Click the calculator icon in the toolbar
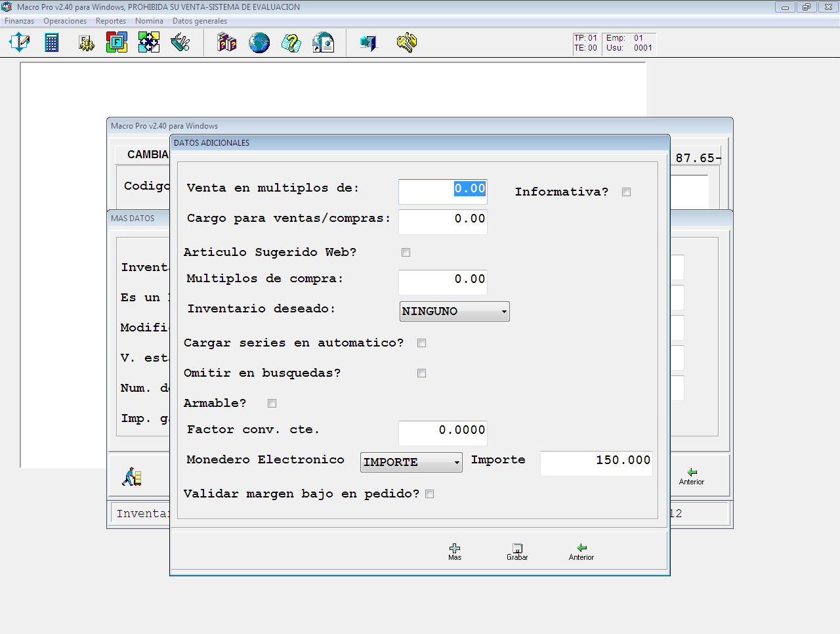Image resolution: width=840 pixels, height=634 pixels. [x=52, y=43]
